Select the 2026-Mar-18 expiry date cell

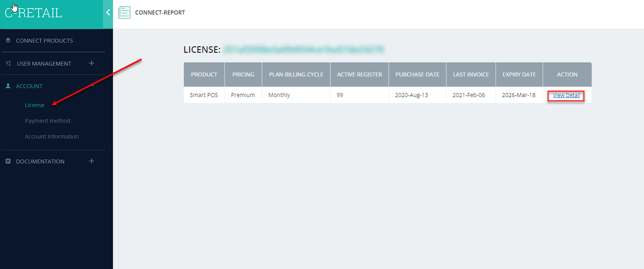tap(519, 95)
